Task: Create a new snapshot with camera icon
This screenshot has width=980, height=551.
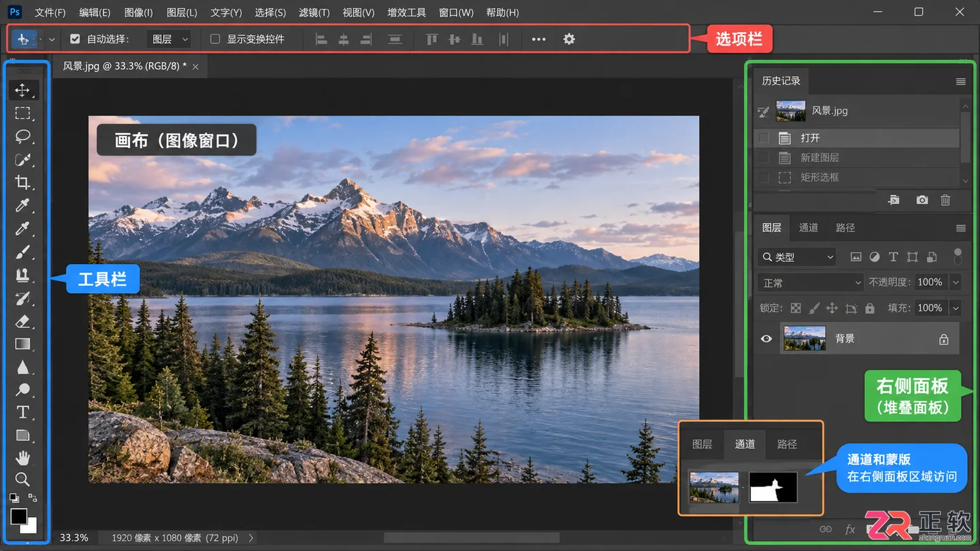Action: point(921,200)
